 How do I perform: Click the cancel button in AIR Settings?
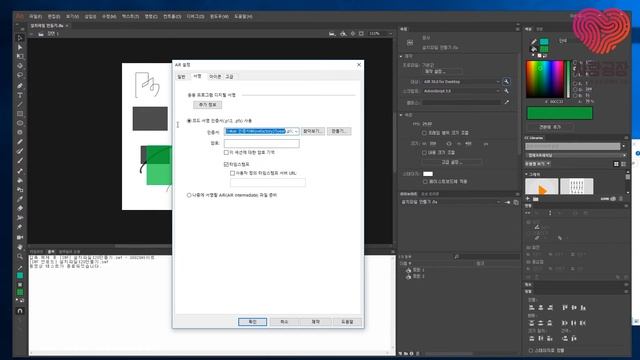coord(284,322)
